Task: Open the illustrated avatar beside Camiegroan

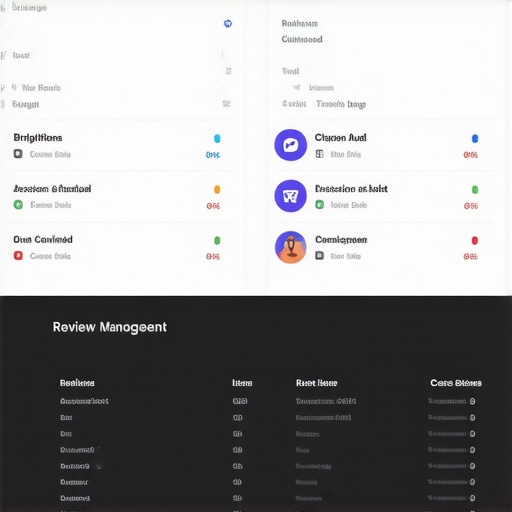Action: [291, 247]
